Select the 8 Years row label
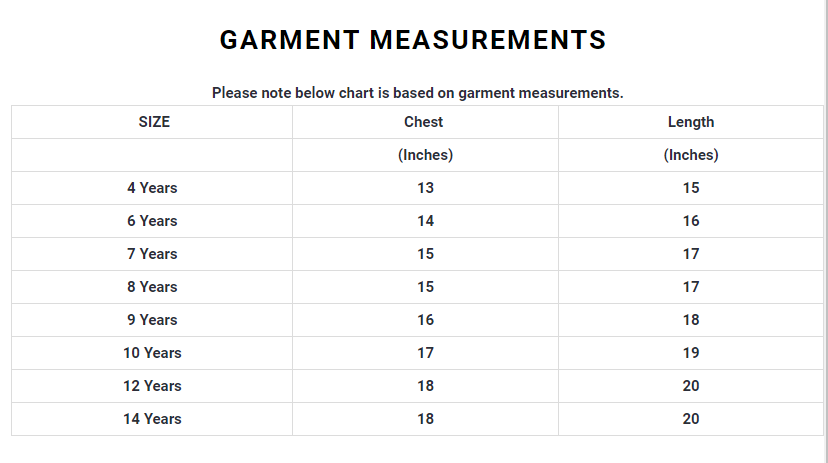Viewport: 828px width, 463px height. 152,287
